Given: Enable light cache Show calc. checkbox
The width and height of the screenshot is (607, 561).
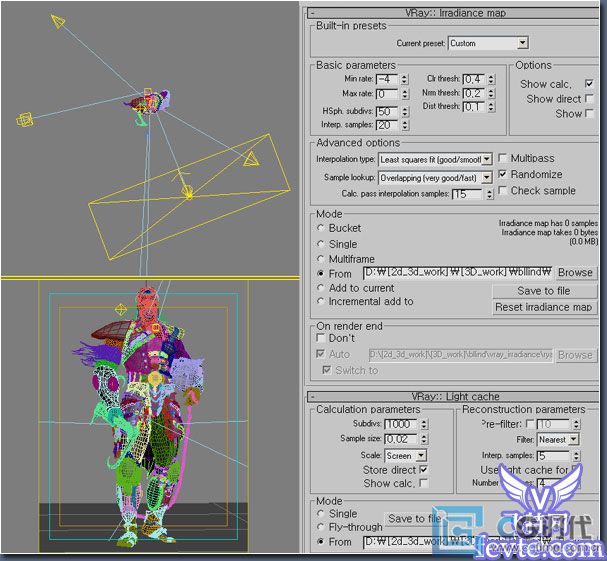Looking at the screenshot, I should tap(424, 483).
